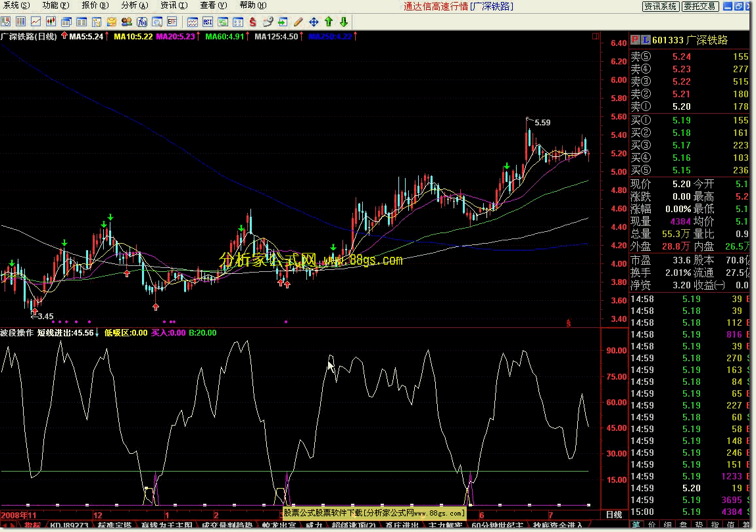The image size is (756, 532).
Task: Click the 卖① 5.20 order row
Action: pos(690,106)
